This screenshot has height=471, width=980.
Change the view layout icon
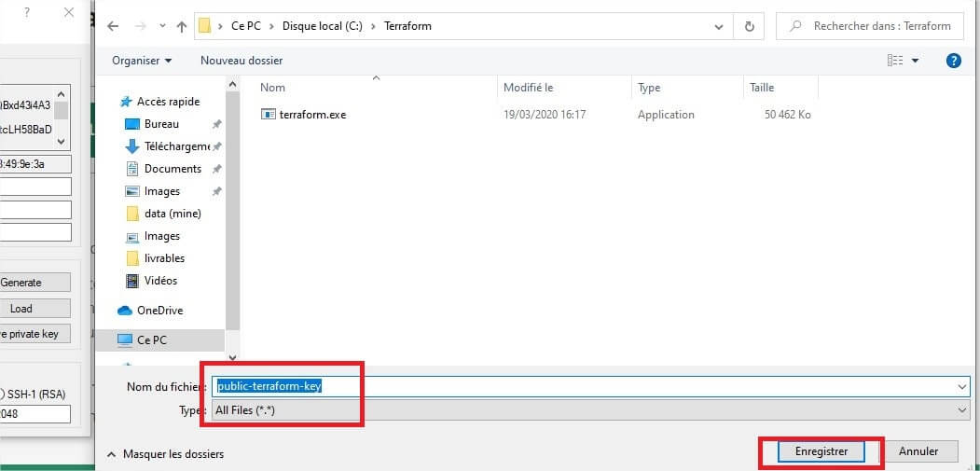tap(895, 61)
